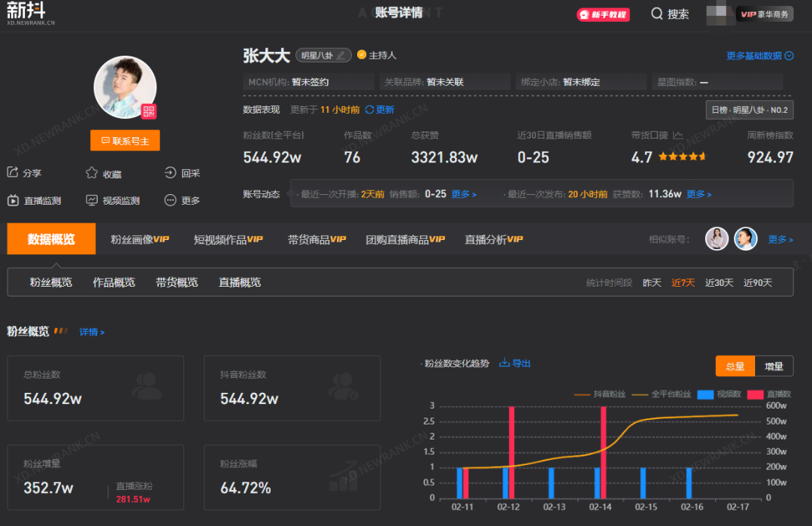Click the 搜索 magnifier icon in the header
812x526 pixels.
click(x=655, y=14)
